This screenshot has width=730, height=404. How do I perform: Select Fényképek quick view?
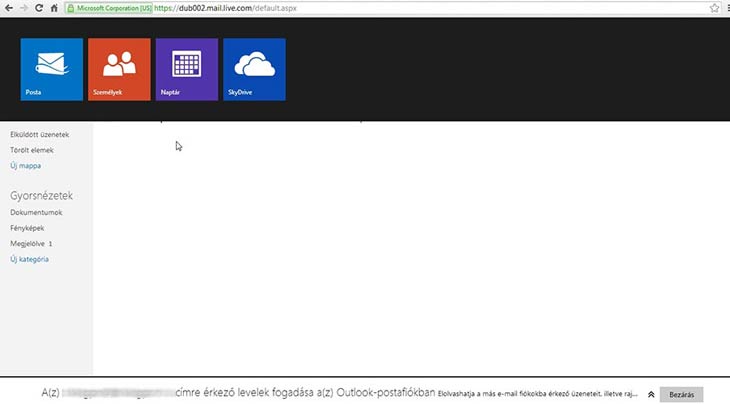point(27,228)
